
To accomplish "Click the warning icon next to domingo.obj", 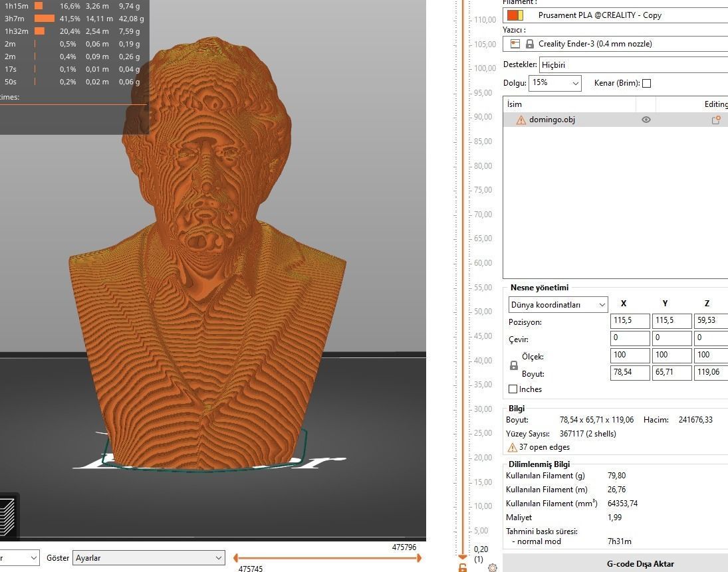I will (521, 120).
